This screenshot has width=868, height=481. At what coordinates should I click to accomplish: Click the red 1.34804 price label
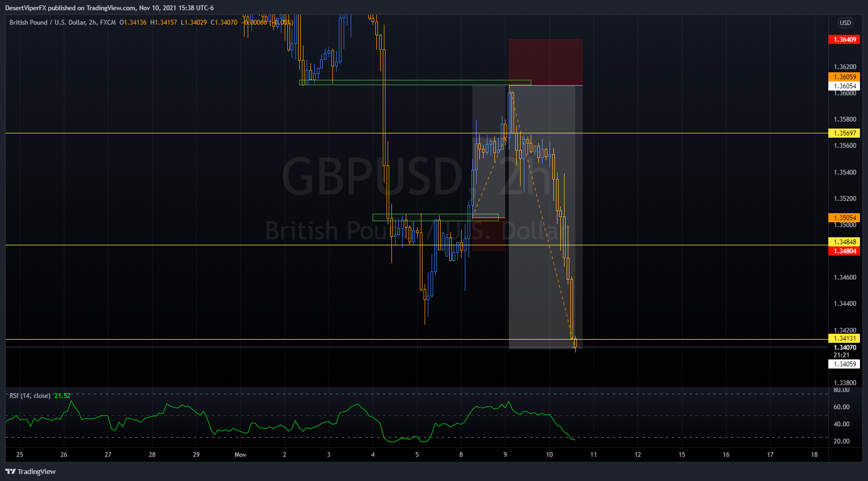844,251
